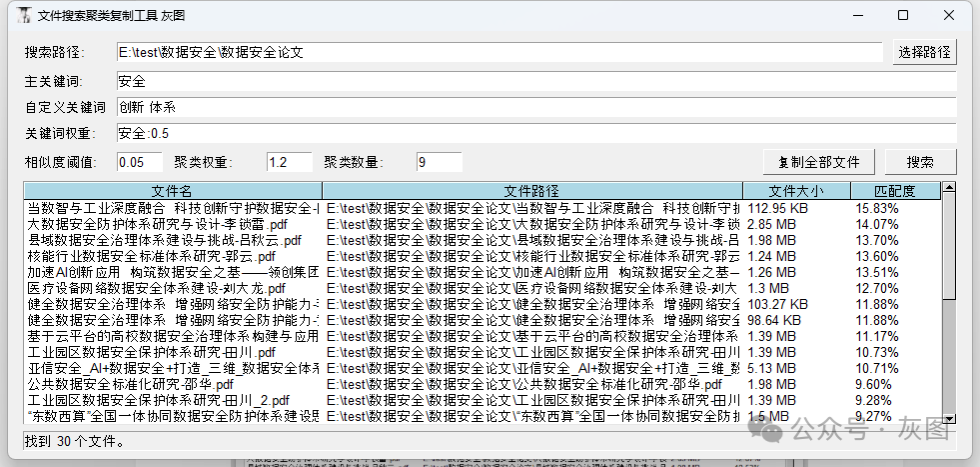Screen dimensions: 980x467
Task: Close the 文件搜索聚类复制工具 window
Action: click(x=949, y=16)
